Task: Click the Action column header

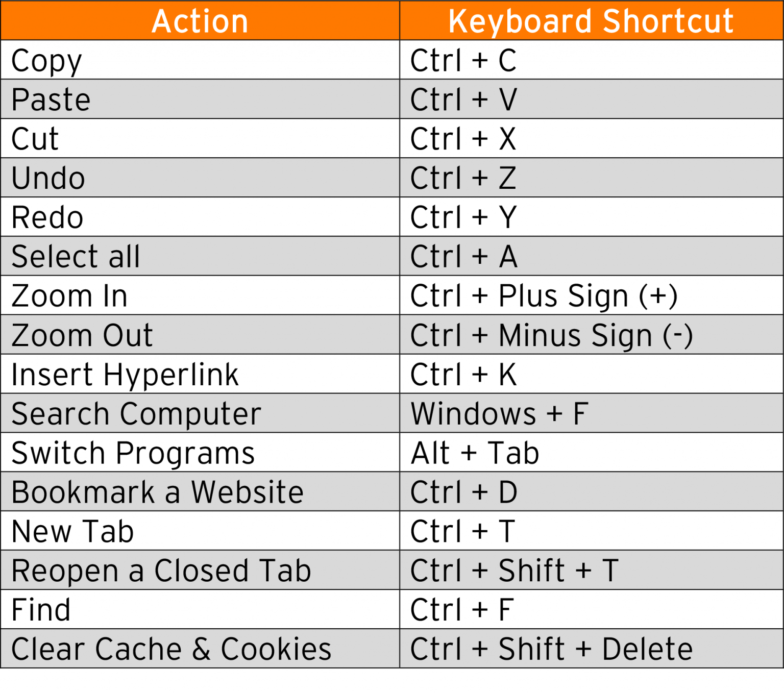Action: [x=200, y=21]
